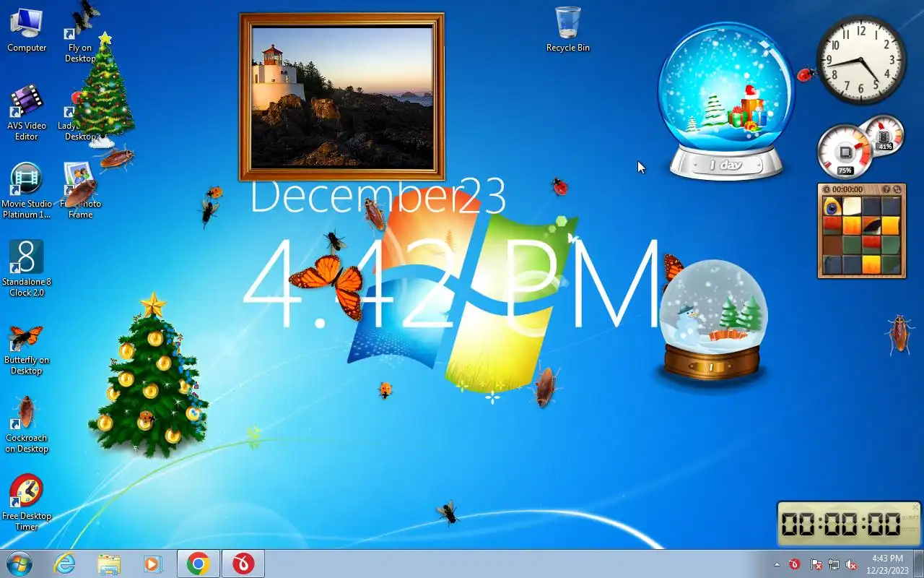Launch AVS Video Editor shortcut
Viewport: 924px width, 578px height.
tap(27, 113)
